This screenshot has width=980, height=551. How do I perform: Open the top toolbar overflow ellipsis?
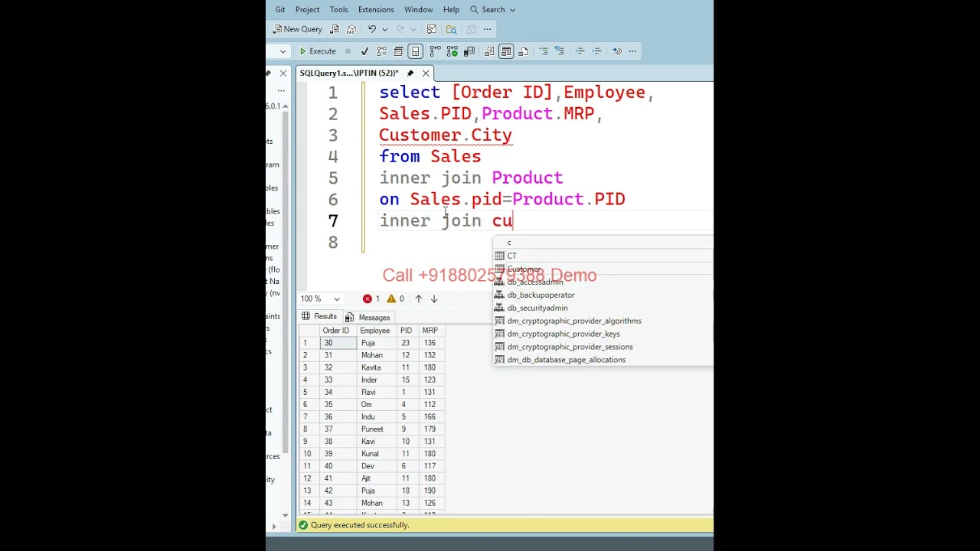tap(487, 29)
